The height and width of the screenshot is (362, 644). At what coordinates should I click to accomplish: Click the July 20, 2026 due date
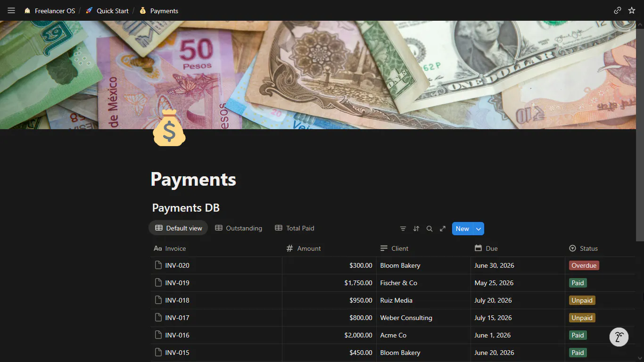tap(493, 300)
